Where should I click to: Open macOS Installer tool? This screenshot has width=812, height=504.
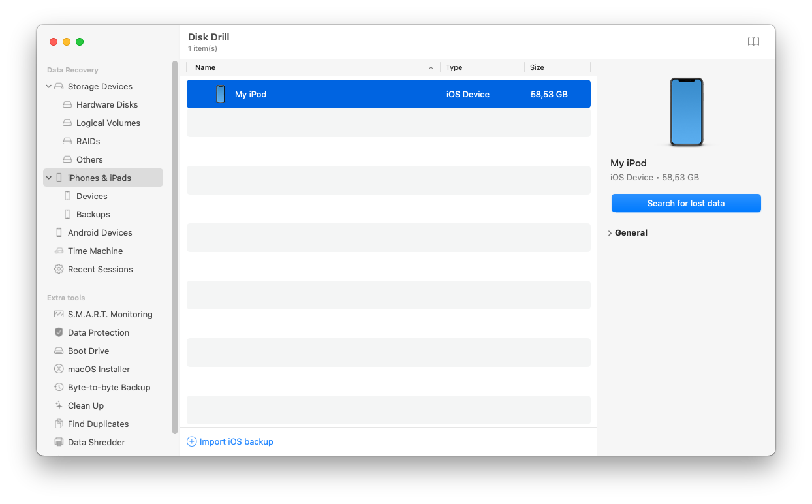[x=99, y=369]
